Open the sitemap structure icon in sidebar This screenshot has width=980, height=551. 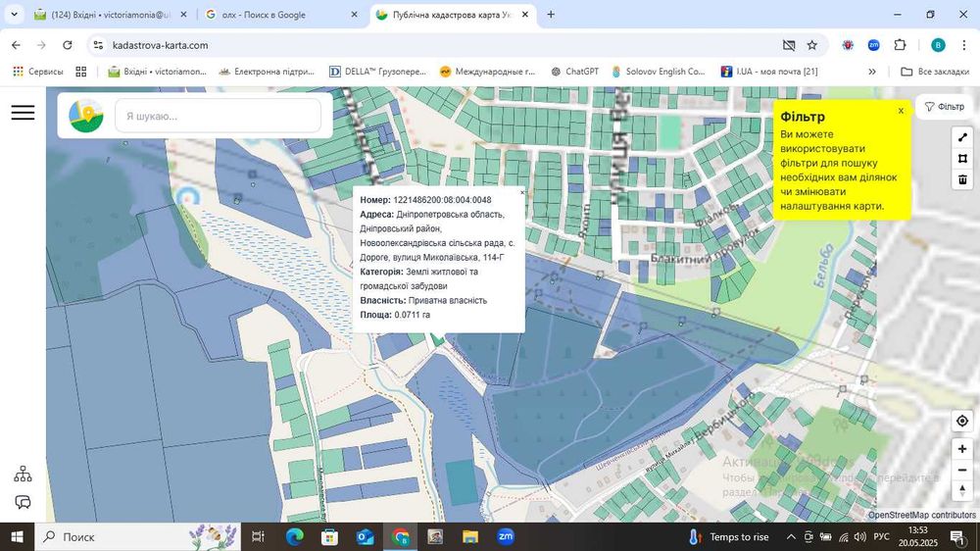tap(23, 475)
